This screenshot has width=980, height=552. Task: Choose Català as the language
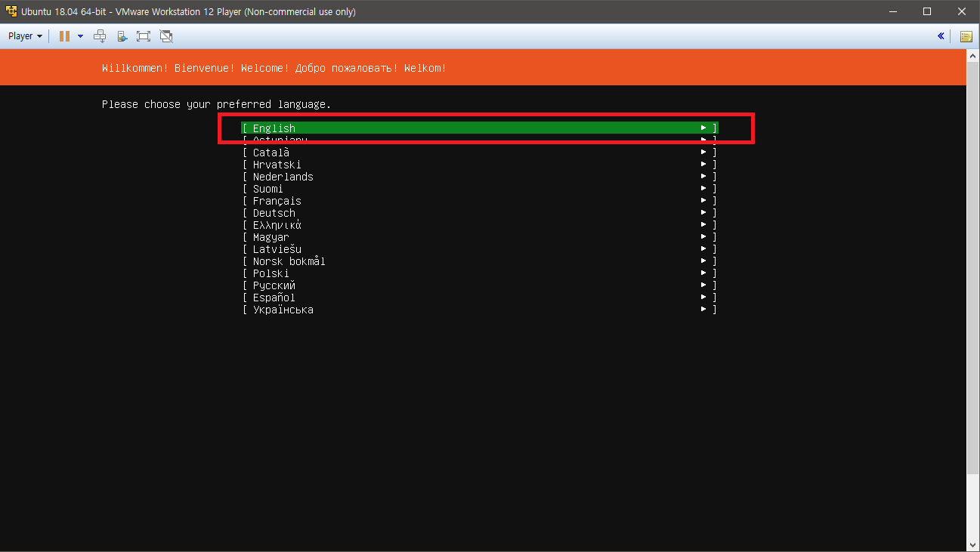click(480, 153)
